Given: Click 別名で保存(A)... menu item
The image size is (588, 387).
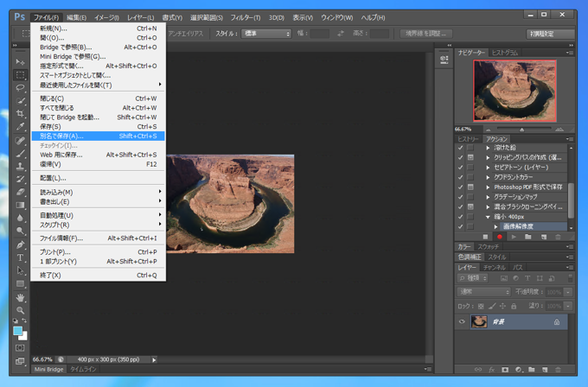Looking at the screenshot, I should [x=98, y=136].
